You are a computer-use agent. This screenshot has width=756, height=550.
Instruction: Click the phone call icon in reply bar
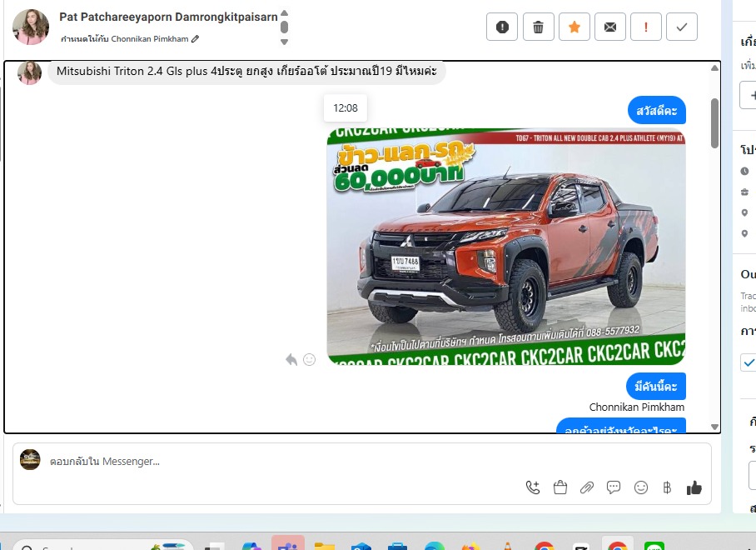(x=533, y=487)
